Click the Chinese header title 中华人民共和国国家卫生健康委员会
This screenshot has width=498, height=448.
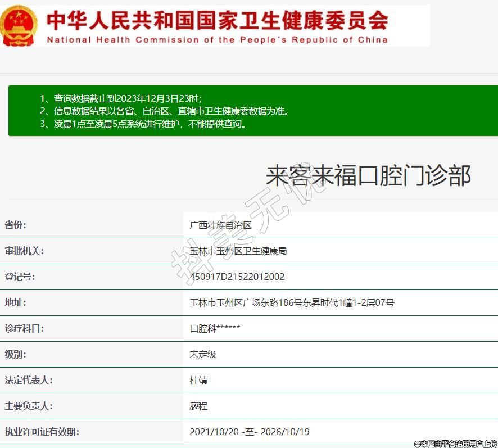217,20
